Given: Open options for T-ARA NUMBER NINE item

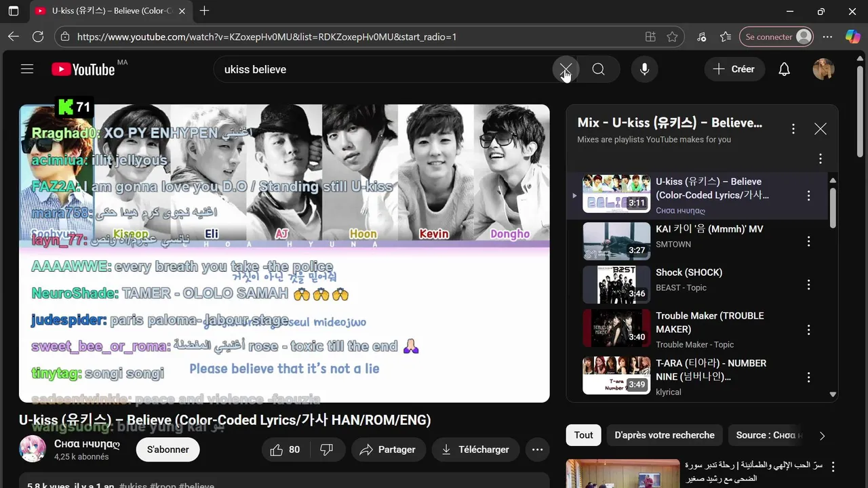Looking at the screenshot, I should [808, 378].
